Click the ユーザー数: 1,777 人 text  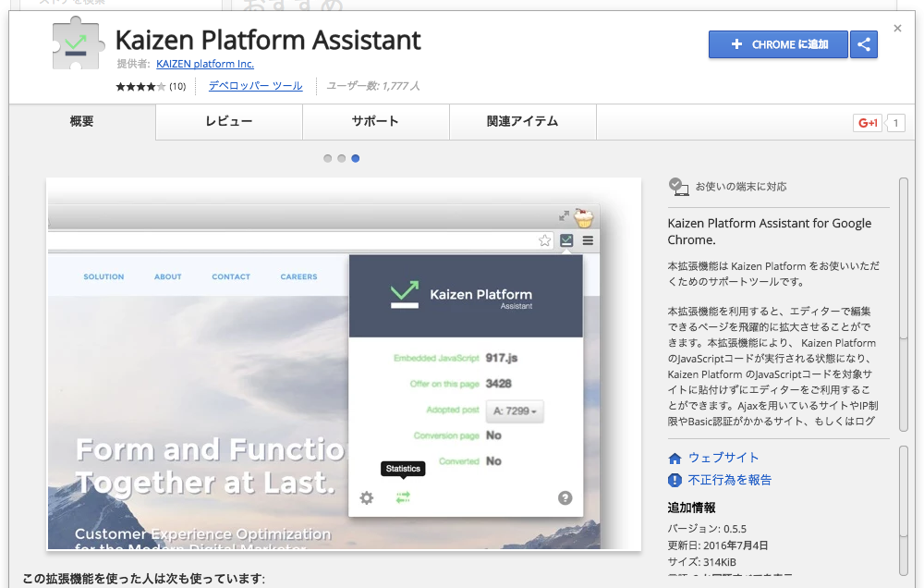373,86
